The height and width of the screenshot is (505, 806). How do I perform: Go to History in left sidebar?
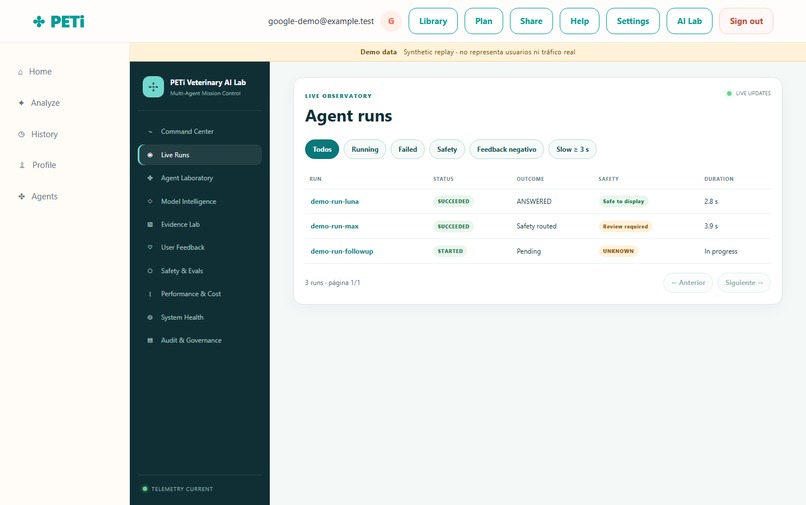click(44, 134)
